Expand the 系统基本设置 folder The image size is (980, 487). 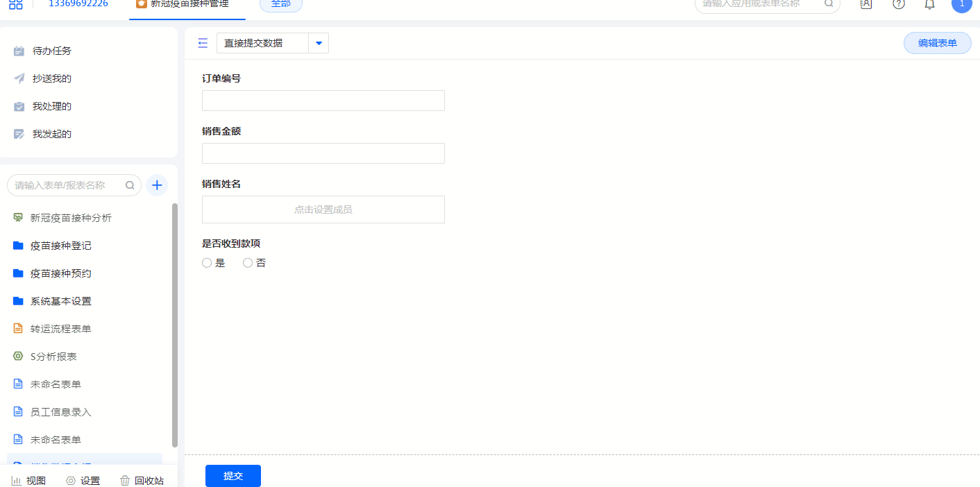[60, 301]
